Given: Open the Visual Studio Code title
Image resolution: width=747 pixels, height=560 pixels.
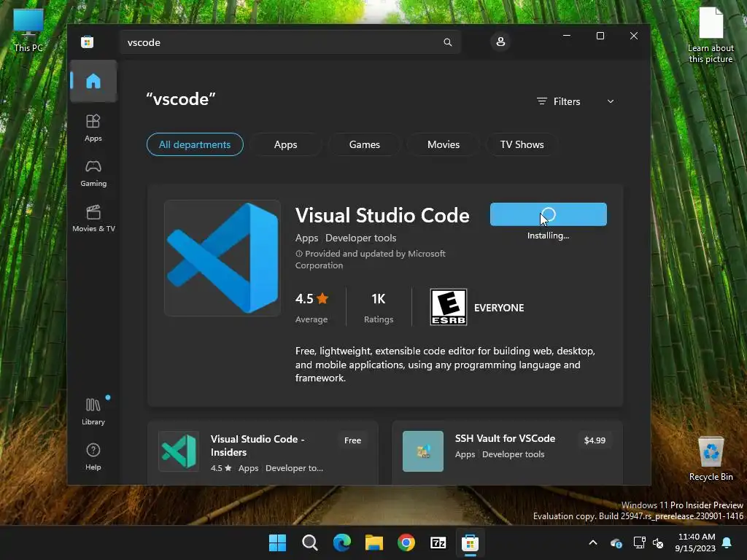Looking at the screenshot, I should (382, 215).
